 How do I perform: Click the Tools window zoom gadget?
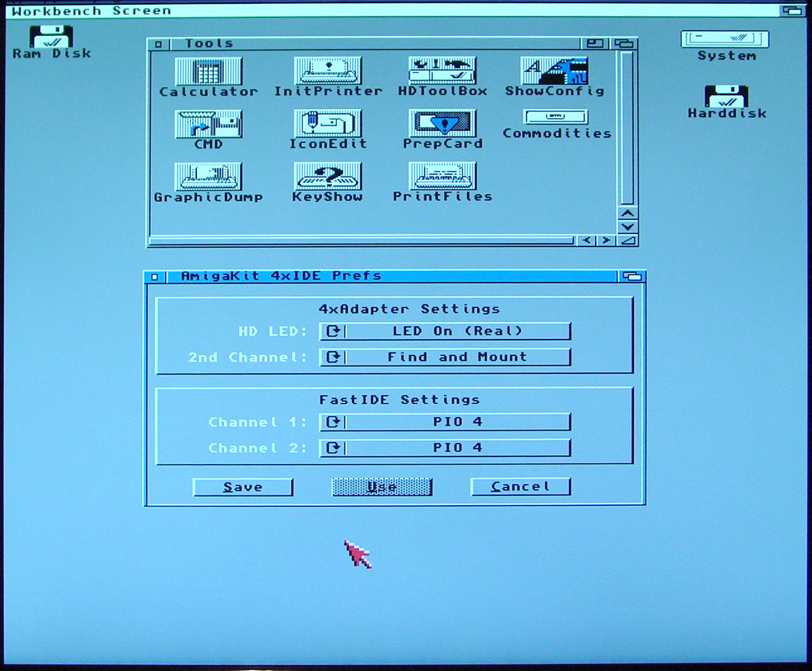[x=594, y=43]
